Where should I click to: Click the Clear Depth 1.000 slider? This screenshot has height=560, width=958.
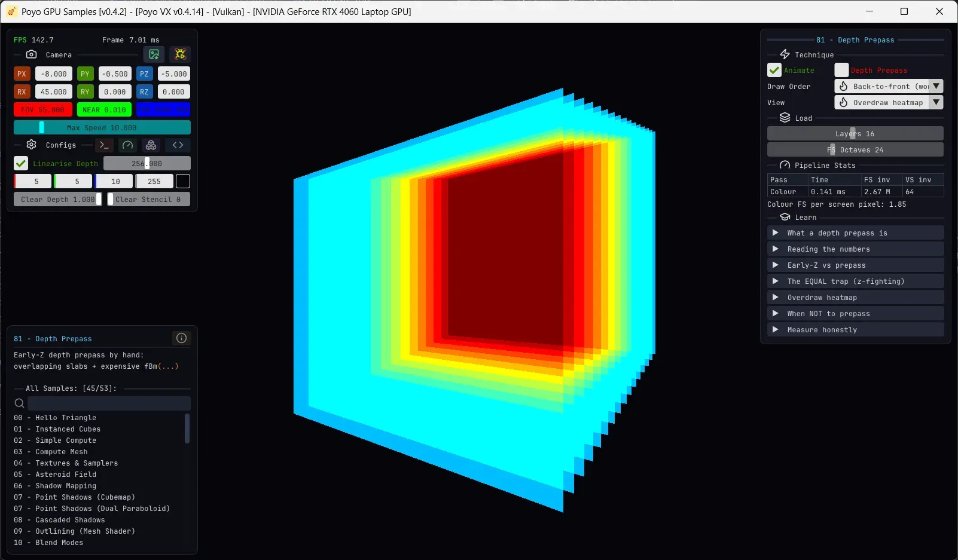(x=58, y=199)
